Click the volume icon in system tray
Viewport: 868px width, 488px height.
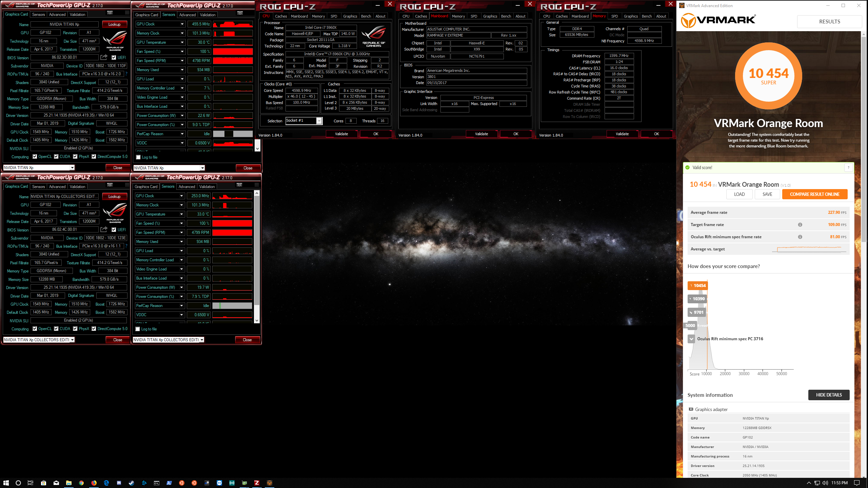[825, 483]
